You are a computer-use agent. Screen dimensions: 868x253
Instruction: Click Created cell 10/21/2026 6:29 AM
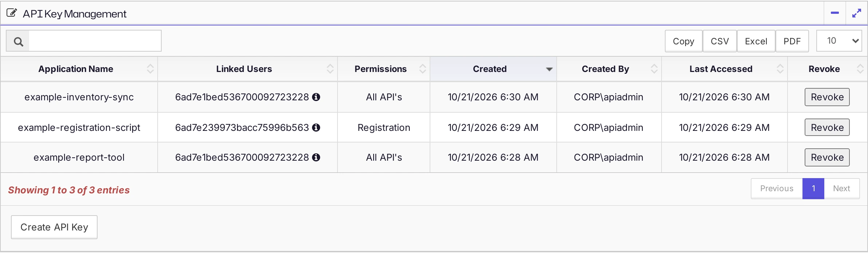coord(493,128)
